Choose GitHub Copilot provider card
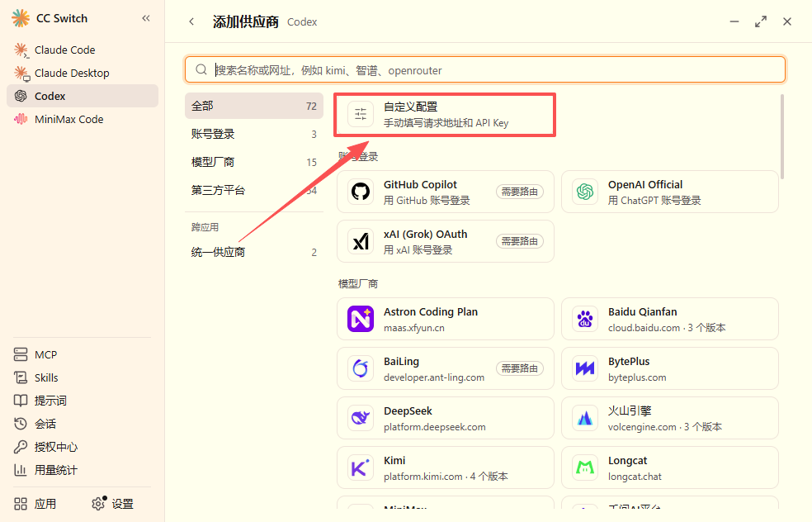This screenshot has width=812, height=522. point(446,192)
